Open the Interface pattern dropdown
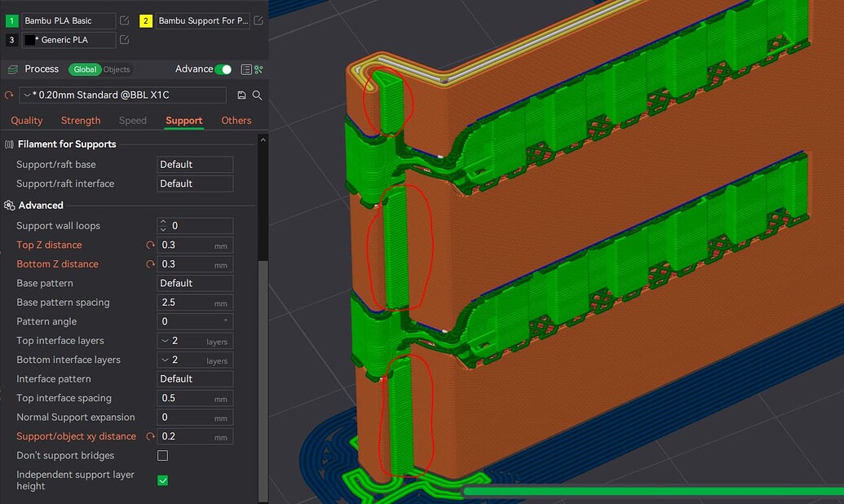The image size is (844, 504). pos(195,379)
